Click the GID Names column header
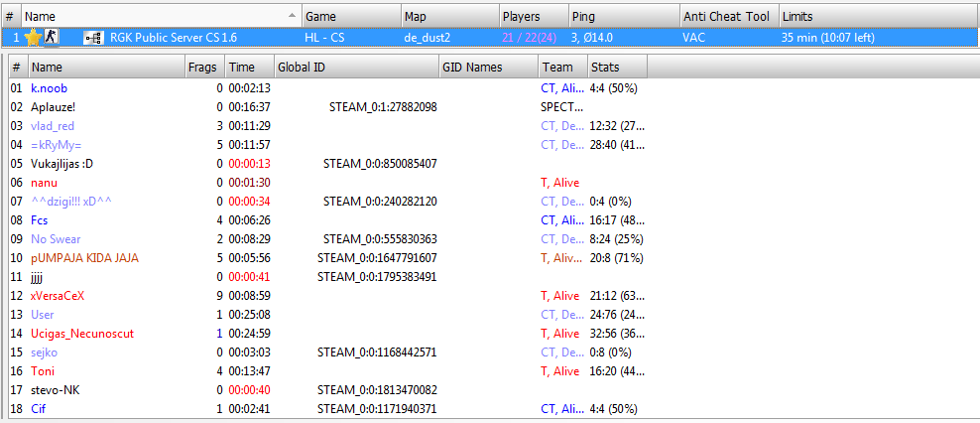This screenshot has width=980, height=423. [x=488, y=67]
